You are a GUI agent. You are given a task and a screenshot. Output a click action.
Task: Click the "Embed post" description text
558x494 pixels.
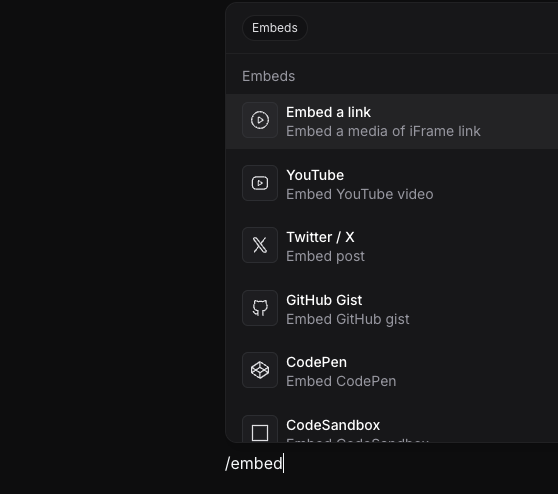click(x=325, y=256)
